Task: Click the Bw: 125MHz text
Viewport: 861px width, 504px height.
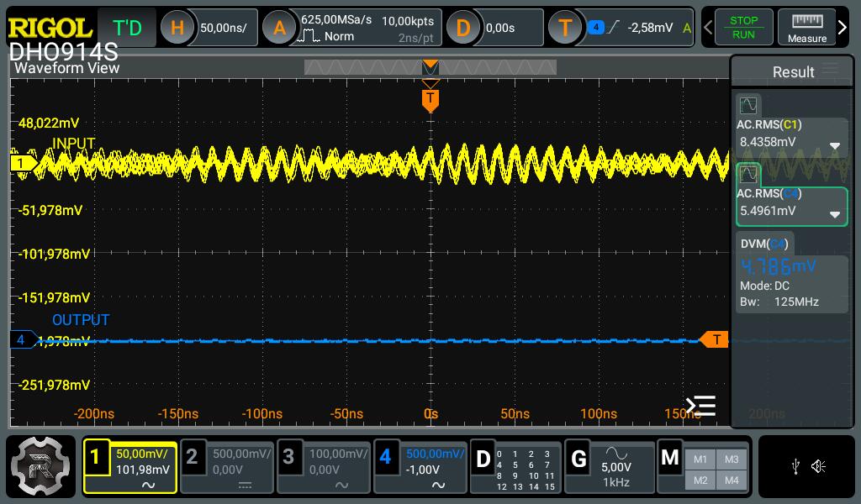Action: pyautogui.click(x=779, y=302)
